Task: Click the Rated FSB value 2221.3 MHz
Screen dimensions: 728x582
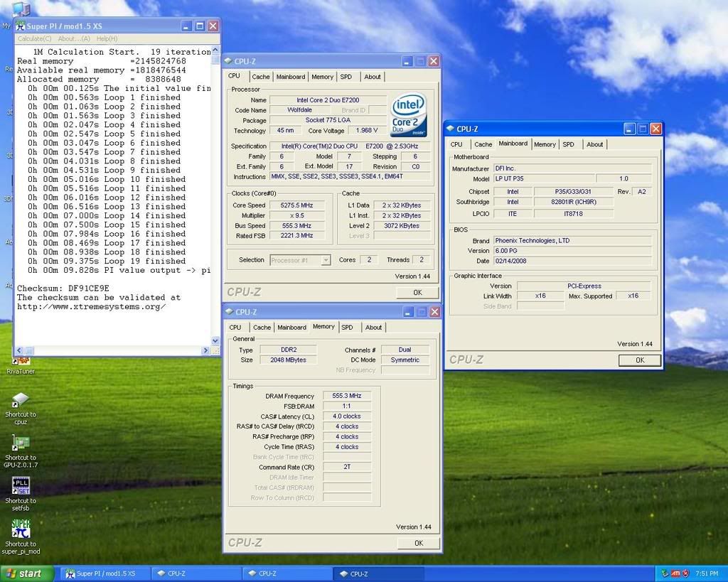Action: tap(296, 236)
